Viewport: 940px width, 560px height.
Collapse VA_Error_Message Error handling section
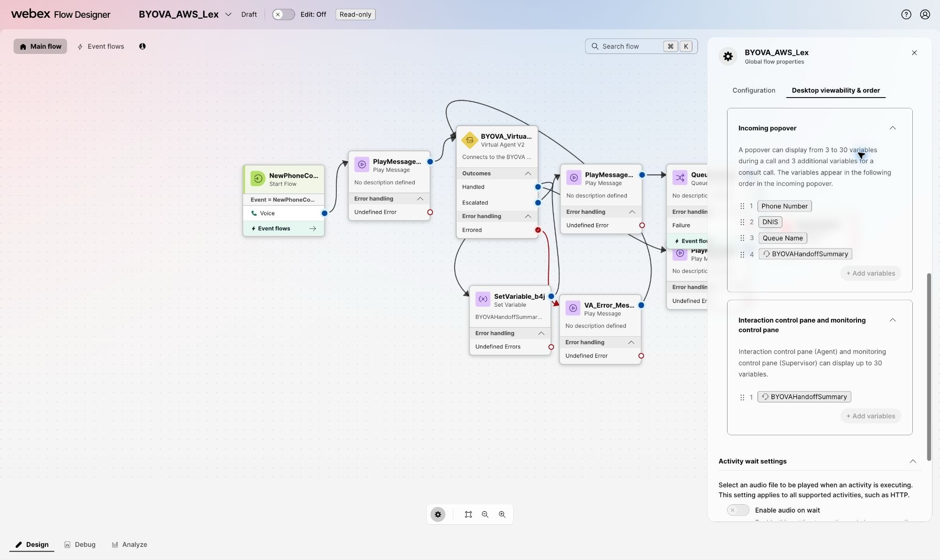pos(631,342)
